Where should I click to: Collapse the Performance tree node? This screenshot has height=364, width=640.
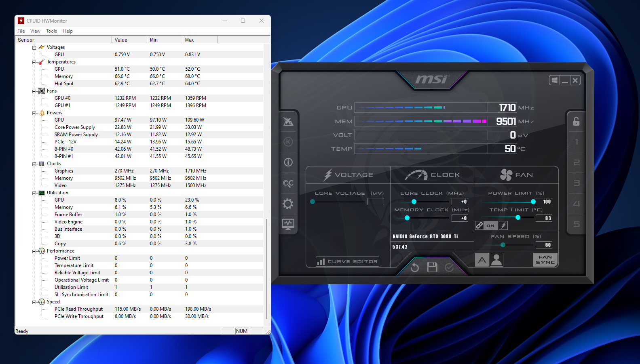coord(34,251)
